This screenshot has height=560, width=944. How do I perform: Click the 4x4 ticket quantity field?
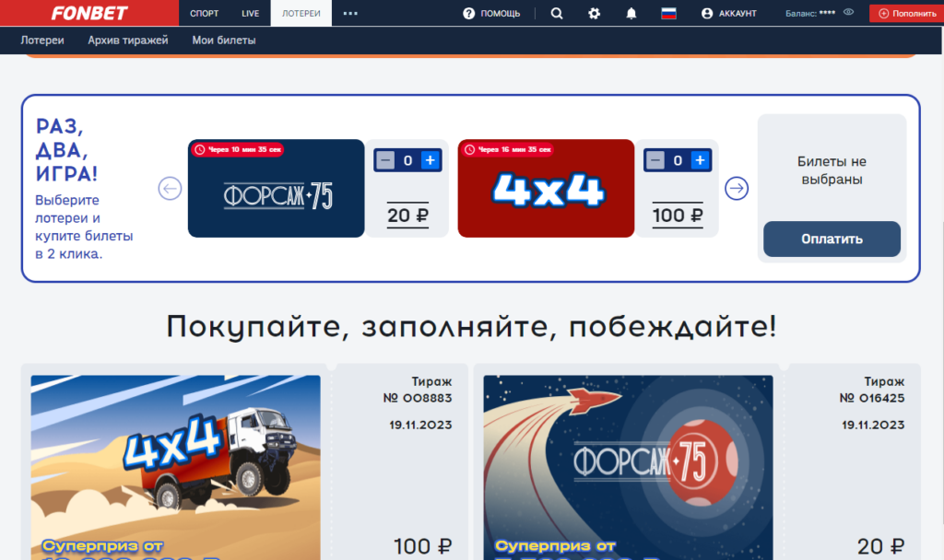(678, 160)
